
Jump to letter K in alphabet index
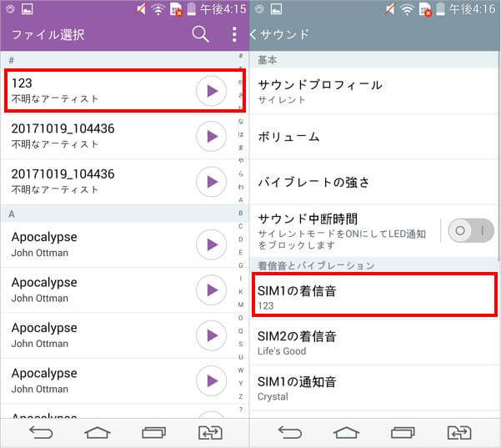(241, 292)
